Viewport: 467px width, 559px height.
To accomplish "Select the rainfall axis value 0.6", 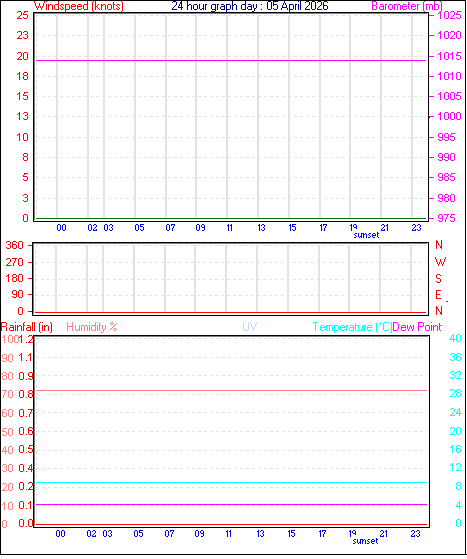I will 25,431.
